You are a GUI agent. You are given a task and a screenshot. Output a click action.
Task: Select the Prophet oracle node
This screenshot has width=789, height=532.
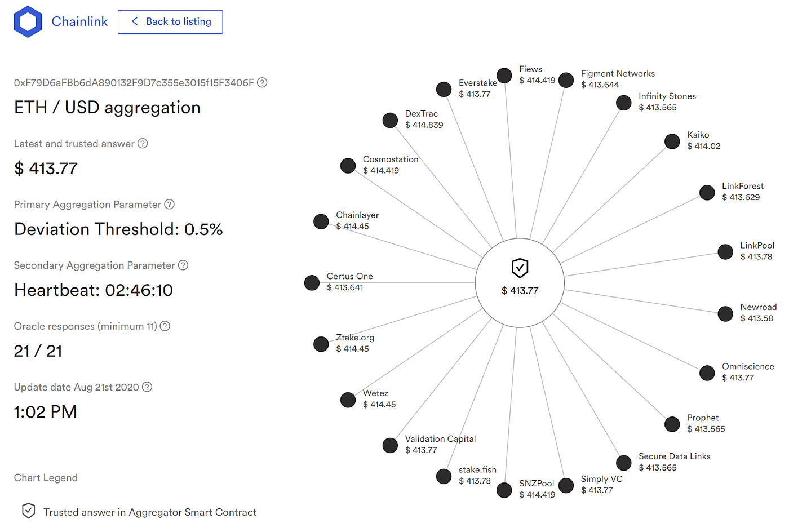click(672, 424)
